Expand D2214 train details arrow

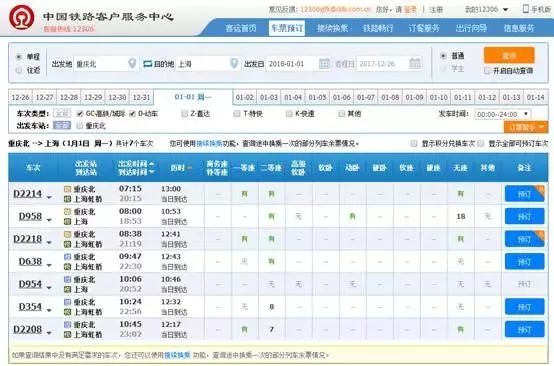point(49,197)
